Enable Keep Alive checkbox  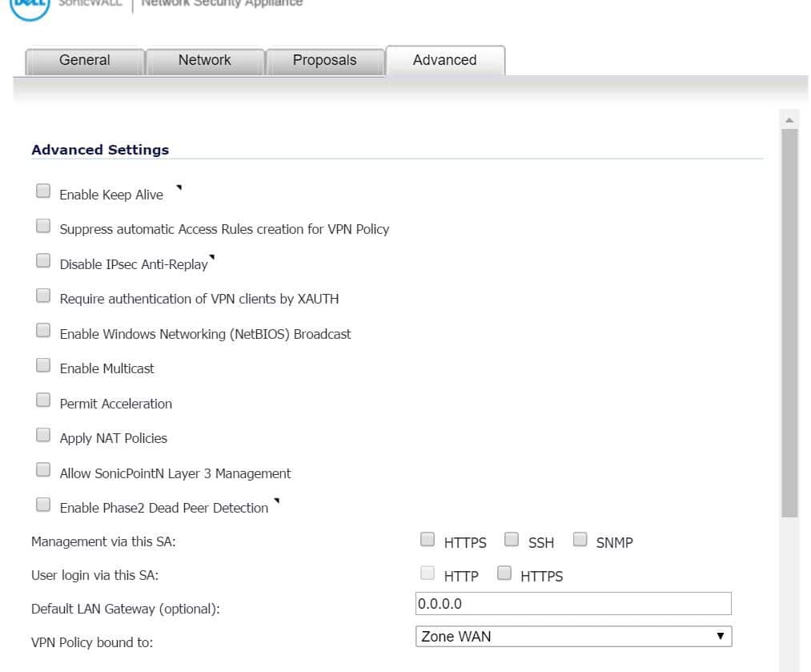click(43, 192)
